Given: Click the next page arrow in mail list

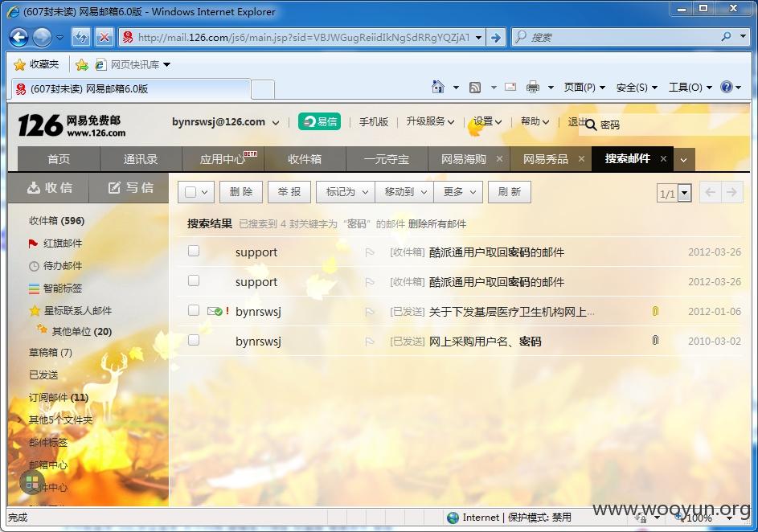Looking at the screenshot, I should click(732, 192).
